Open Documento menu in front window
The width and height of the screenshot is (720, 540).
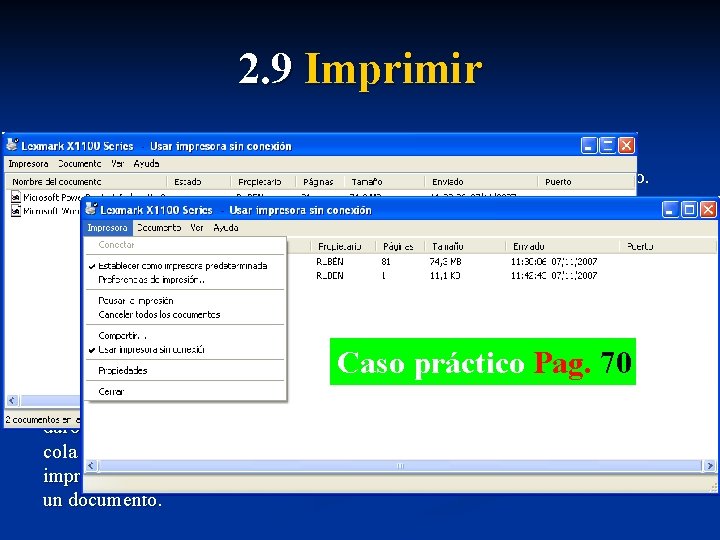pos(159,228)
